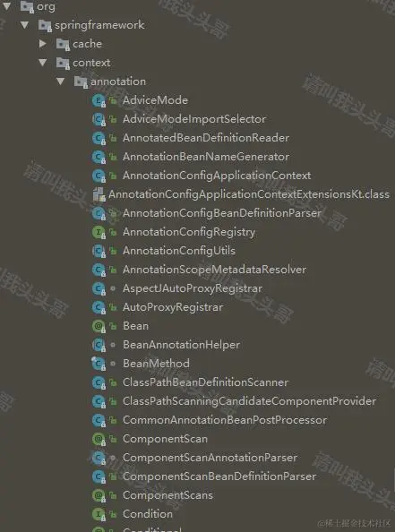The image size is (395, 532).
Task: Click the Kotlin class file icon for AnnotationConfigApplicationContextExtensionsKt.class
Action: pyautogui.click(x=99, y=194)
